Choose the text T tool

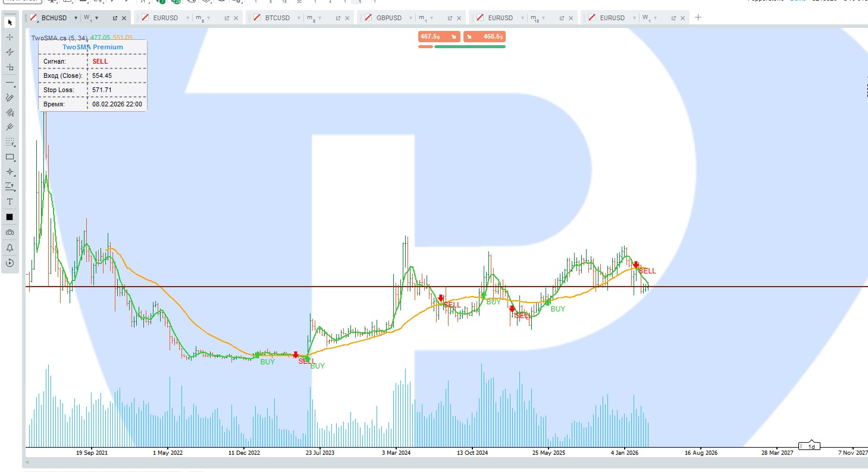(10, 202)
